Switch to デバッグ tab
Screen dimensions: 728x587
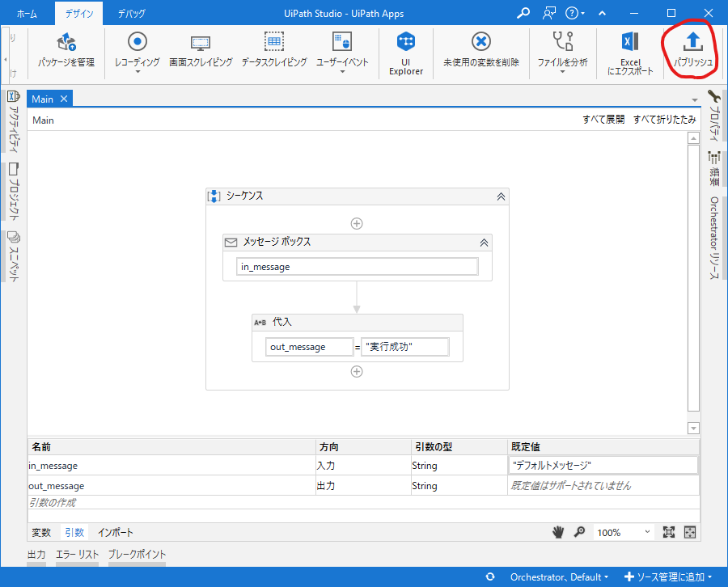coord(131,14)
